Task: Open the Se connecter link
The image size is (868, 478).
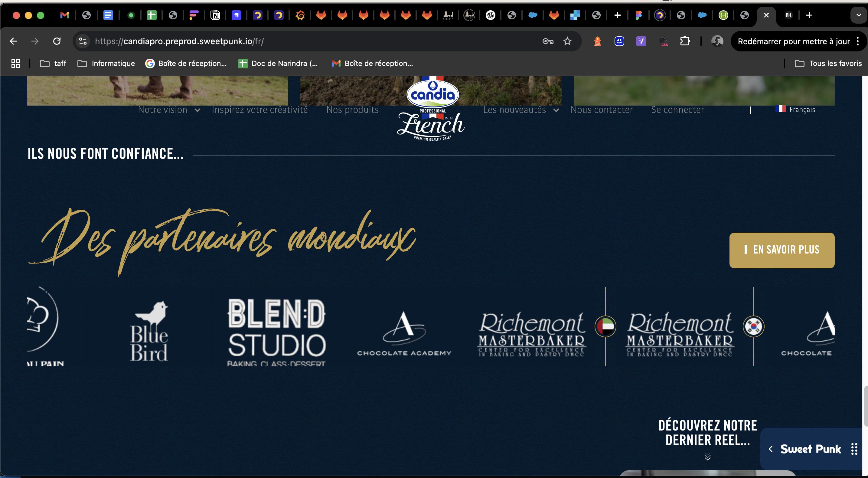Action: (677, 110)
